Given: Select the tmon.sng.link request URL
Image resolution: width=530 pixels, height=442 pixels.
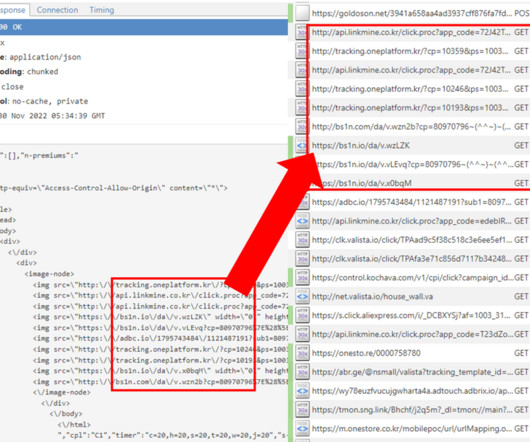Looking at the screenshot, I should click(x=412, y=410).
